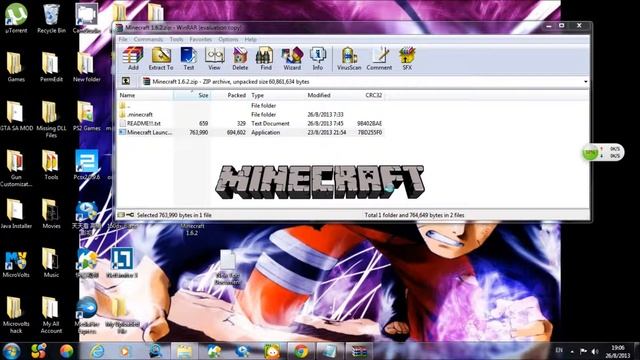Image resolution: width=640 pixels, height=360 pixels.
Task: Open the Java Installer desktop folder
Action: tap(16, 213)
